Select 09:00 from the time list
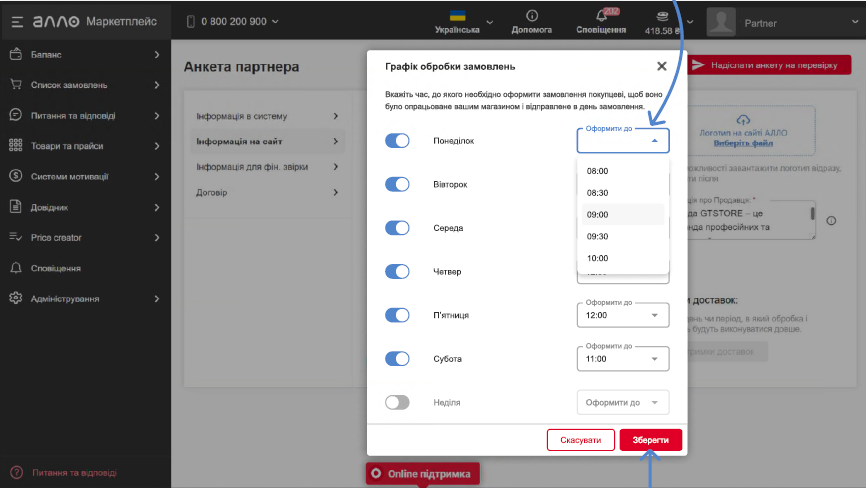 [598, 215]
